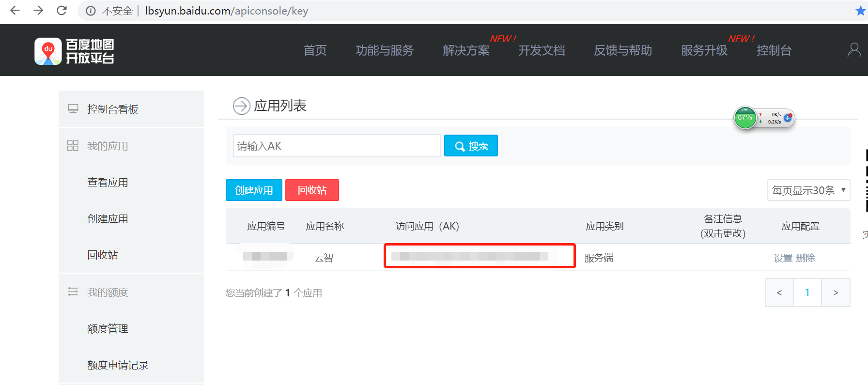Go to next page with > button
Image resolution: width=868 pixels, height=385 pixels.
pos(836,293)
